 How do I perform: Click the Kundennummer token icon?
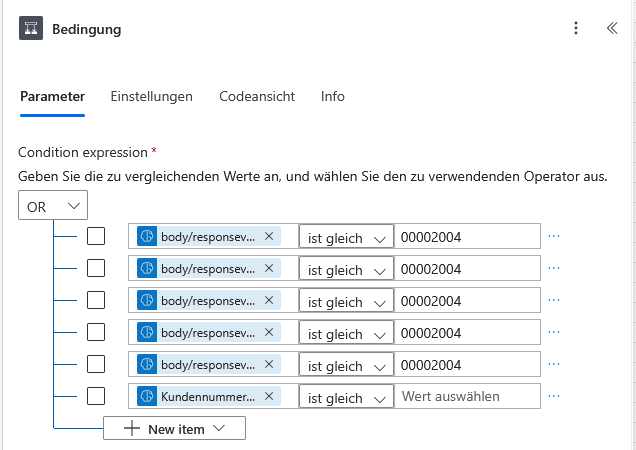[147, 396]
